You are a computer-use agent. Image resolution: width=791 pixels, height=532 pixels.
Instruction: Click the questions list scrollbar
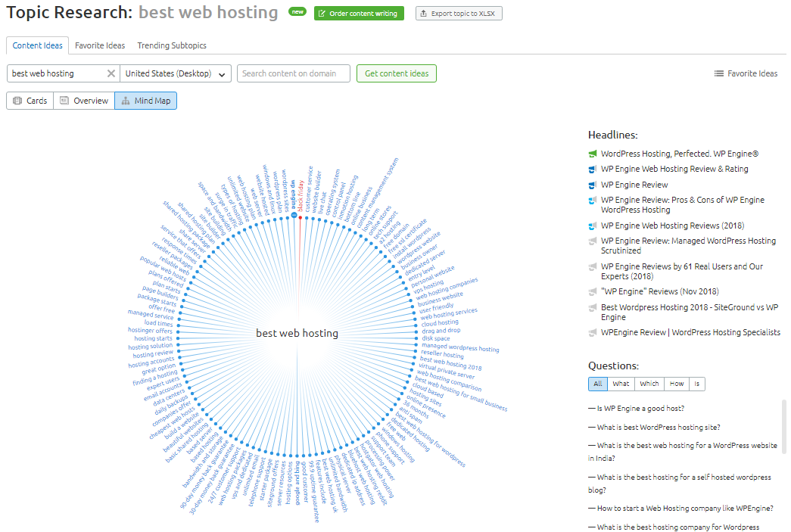tap(783, 426)
